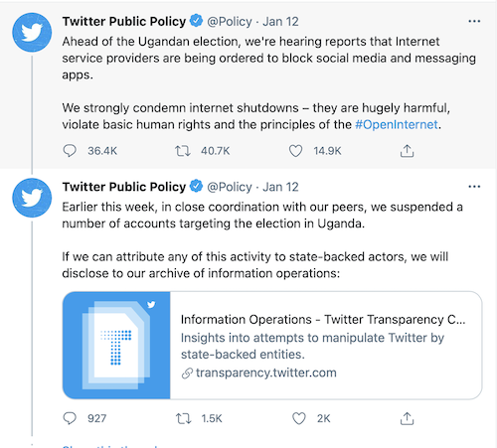Screen dimensions: 497x448
Task: Like the tweet with 14.9K likes
Action: [x=295, y=151]
